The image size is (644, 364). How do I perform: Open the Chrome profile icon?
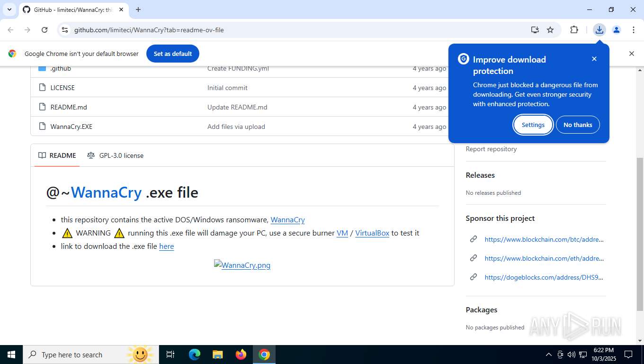tap(617, 30)
